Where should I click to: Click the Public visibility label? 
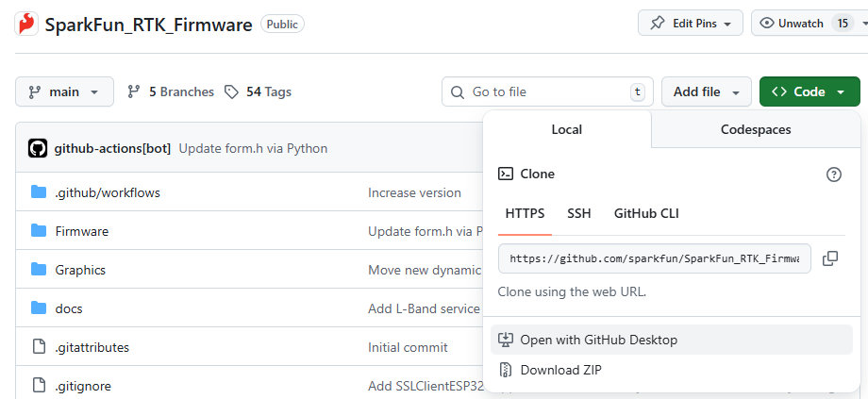click(282, 24)
